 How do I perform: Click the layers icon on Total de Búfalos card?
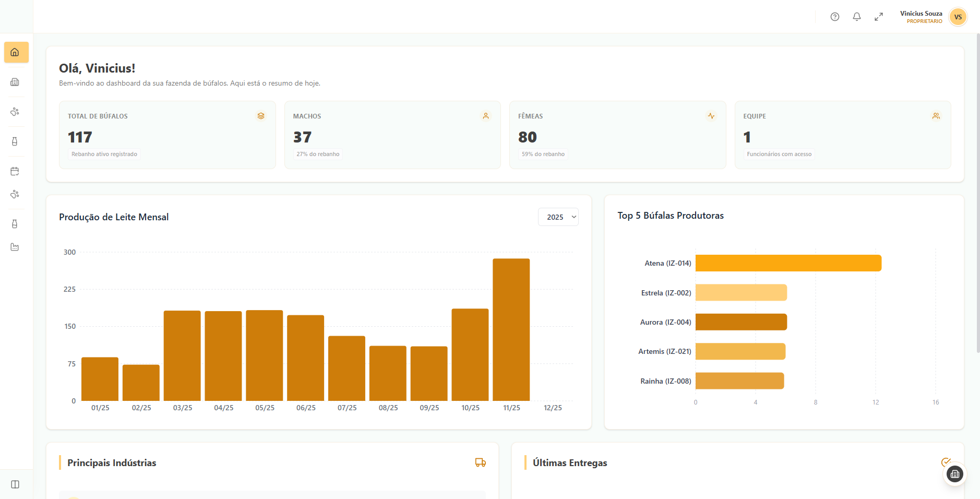tap(260, 116)
